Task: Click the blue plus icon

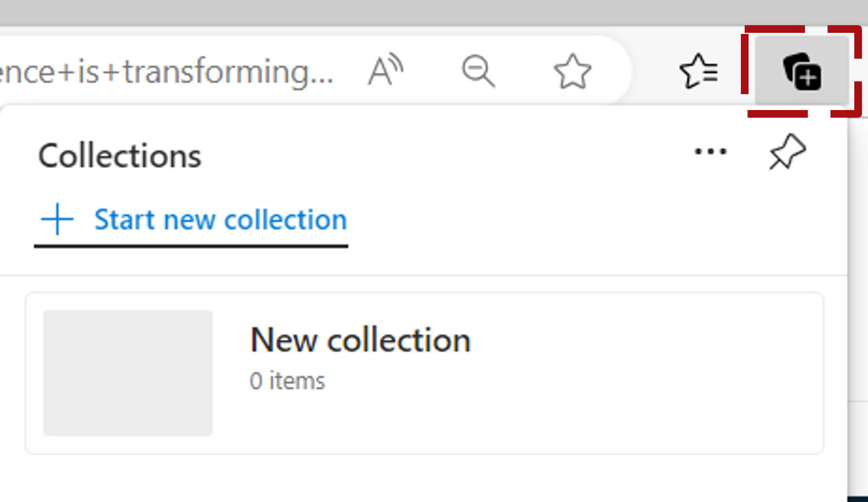Action: 57,219
